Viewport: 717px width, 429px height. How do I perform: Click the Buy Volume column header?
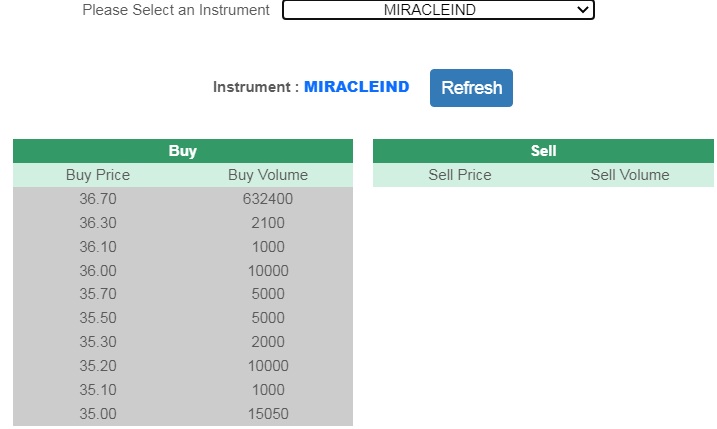click(268, 175)
